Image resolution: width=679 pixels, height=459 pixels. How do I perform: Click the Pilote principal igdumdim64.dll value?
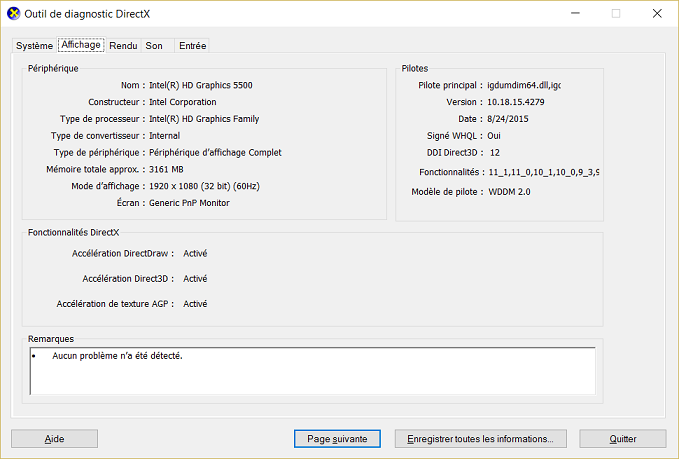point(523,85)
